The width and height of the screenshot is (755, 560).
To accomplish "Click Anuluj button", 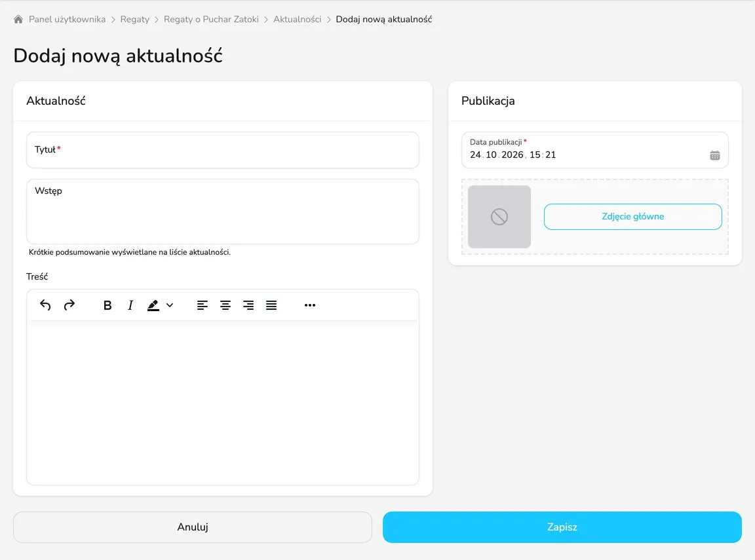I will [x=193, y=527].
